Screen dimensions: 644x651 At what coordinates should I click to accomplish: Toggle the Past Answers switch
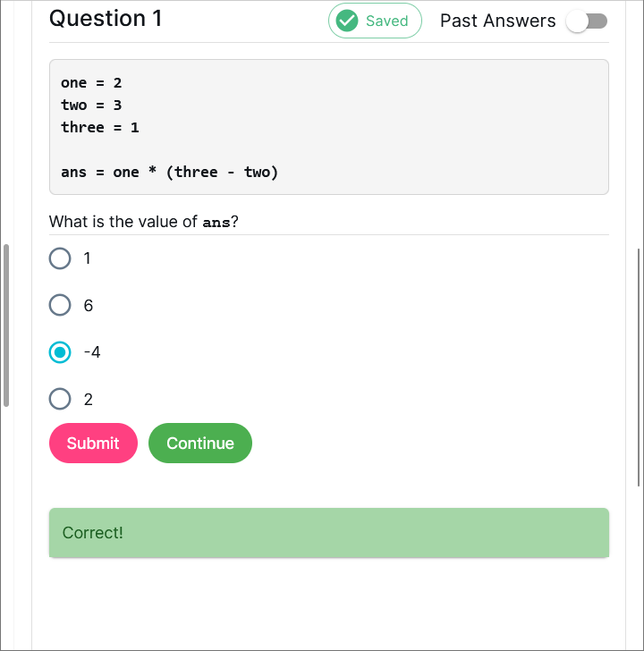pyautogui.click(x=588, y=21)
